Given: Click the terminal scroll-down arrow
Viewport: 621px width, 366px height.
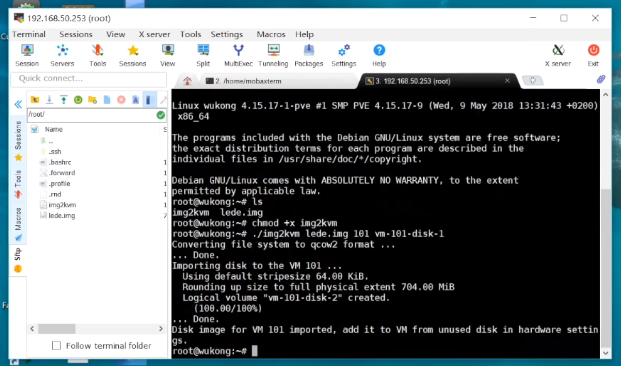Looking at the screenshot, I should [605, 353].
